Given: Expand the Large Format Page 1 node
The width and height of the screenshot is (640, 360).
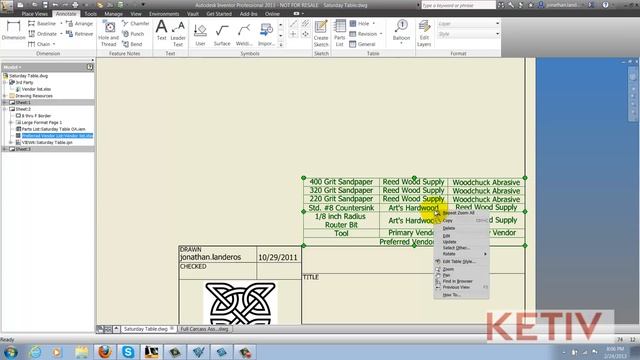Looking at the screenshot, I should pos(11,122).
